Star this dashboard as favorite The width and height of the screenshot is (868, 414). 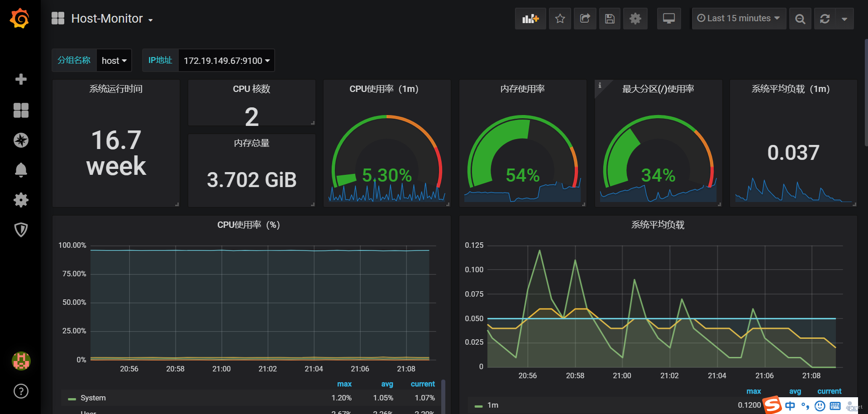coord(560,19)
